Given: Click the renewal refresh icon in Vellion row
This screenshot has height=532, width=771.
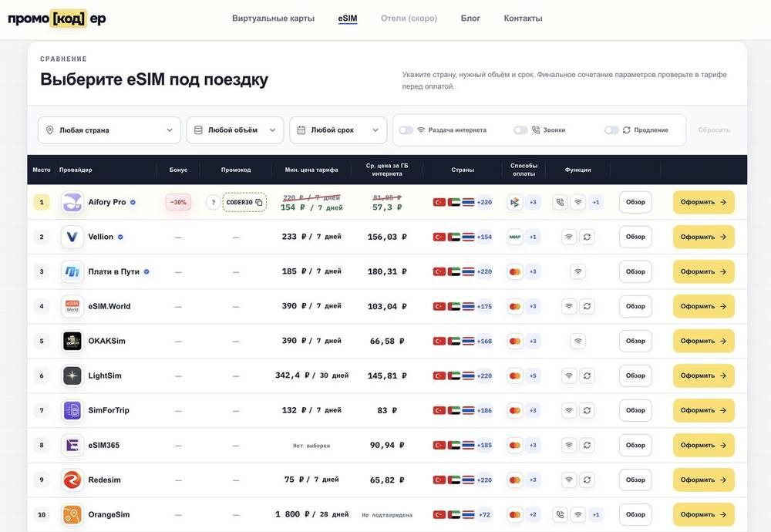Looking at the screenshot, I should coord(587,237).
